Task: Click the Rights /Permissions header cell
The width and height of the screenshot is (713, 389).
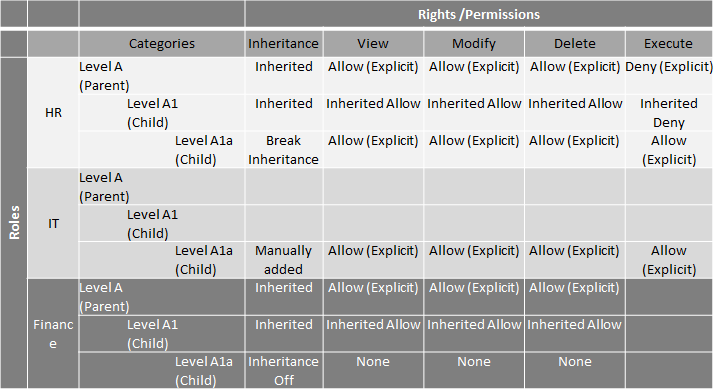Action: coord(479,14)
